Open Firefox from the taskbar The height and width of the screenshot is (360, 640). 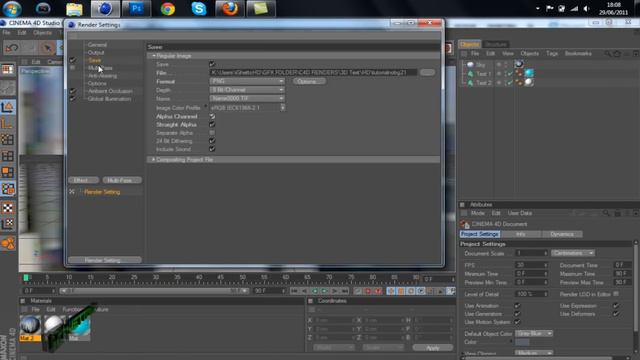pos(230,9)
